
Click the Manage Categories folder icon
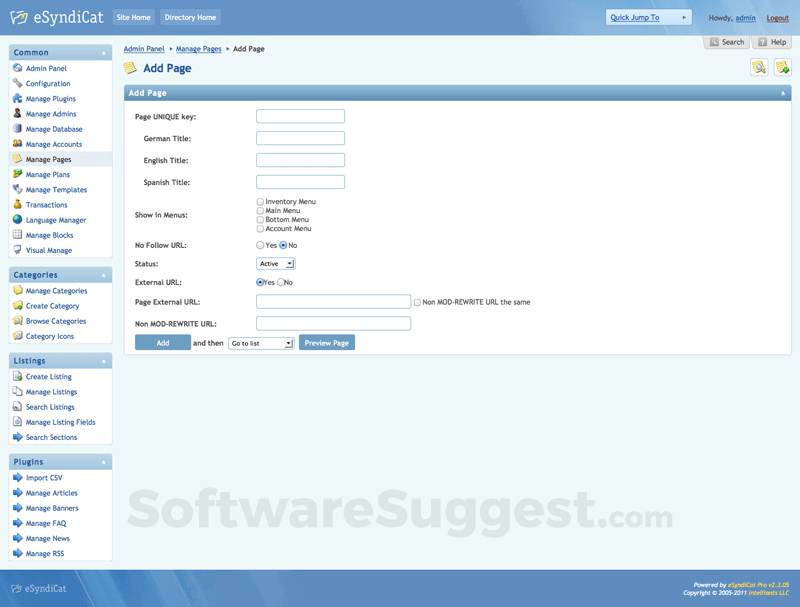click(x=17, y=290)
